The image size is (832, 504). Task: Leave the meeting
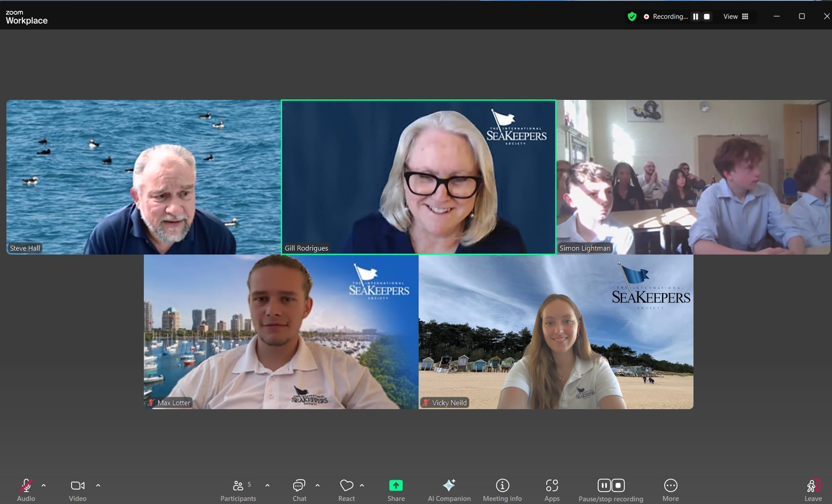(813, 490)
